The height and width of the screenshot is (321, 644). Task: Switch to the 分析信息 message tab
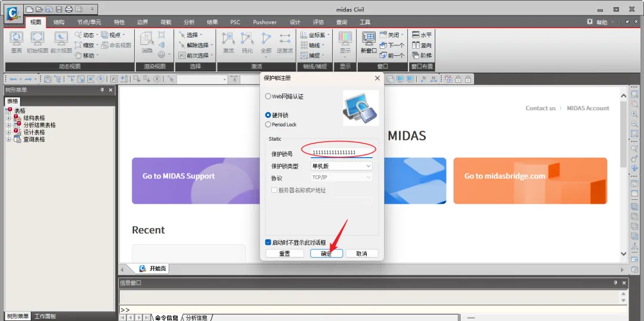click(197, 317)
